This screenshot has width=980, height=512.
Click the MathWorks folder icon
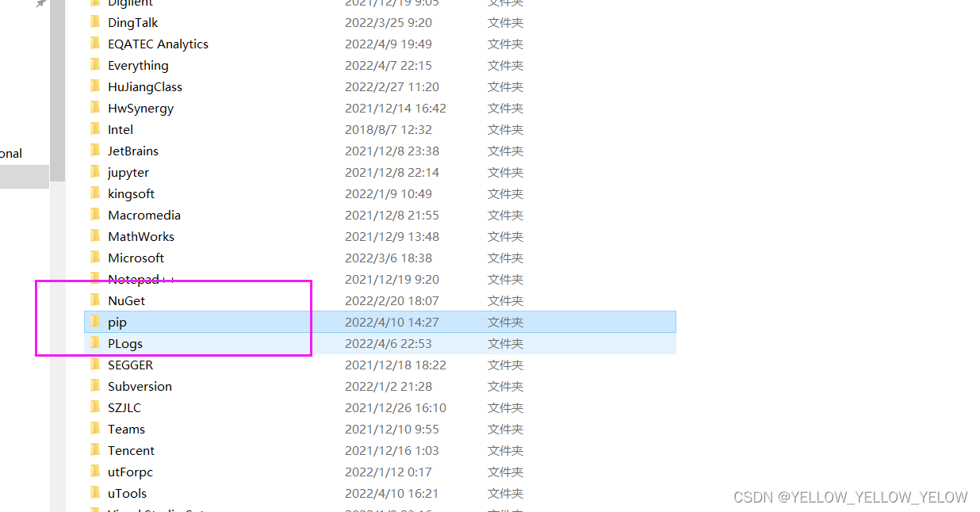(95, 236)
